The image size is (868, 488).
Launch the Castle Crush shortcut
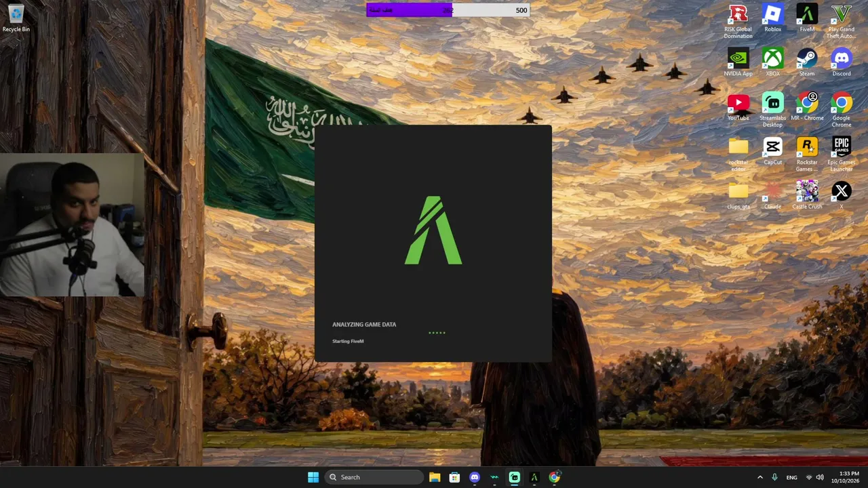click(807, 195)
